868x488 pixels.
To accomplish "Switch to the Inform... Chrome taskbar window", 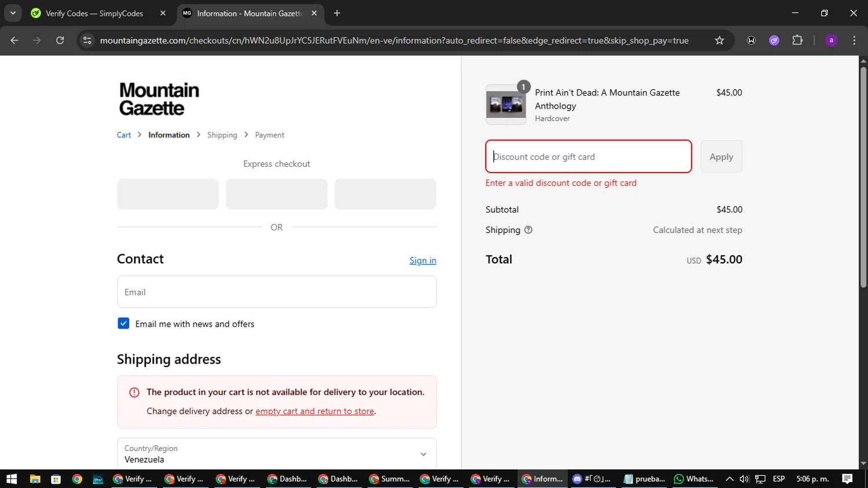I will coord(542,479).
